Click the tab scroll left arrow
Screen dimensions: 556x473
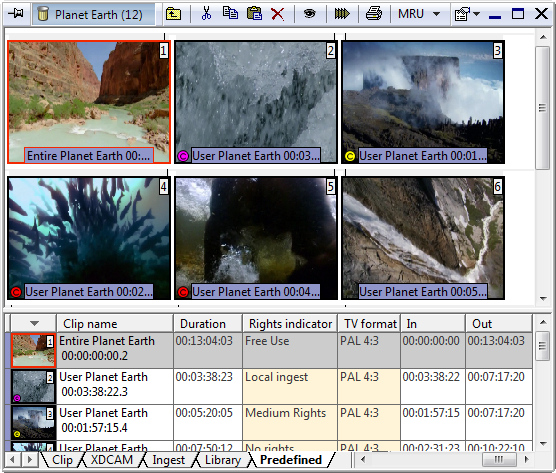tap(12, 460)
